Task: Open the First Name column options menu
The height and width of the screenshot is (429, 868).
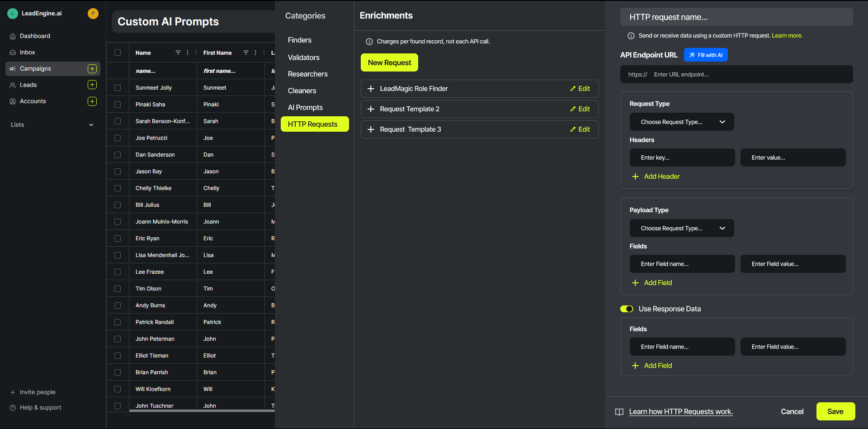Action: [255, 52]
